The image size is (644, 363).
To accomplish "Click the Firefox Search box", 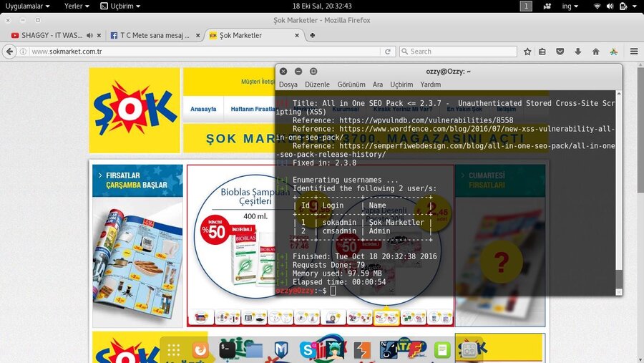I will [459, 52].
